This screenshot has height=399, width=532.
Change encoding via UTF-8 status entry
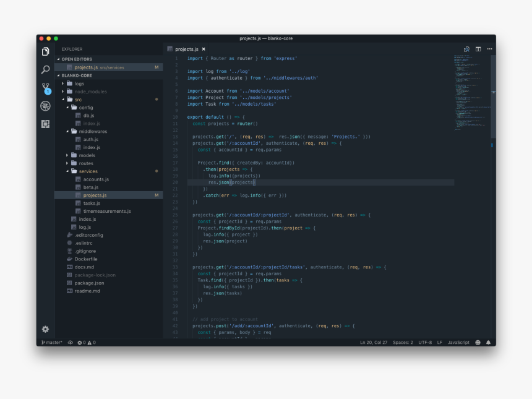click(425, 342)
